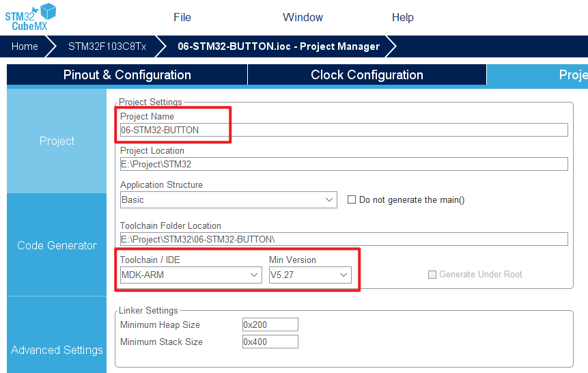The height and width of the screenshot is (373, 588).
Task: Enable Do not generate the main() checkbox
Action: point(352,199)
